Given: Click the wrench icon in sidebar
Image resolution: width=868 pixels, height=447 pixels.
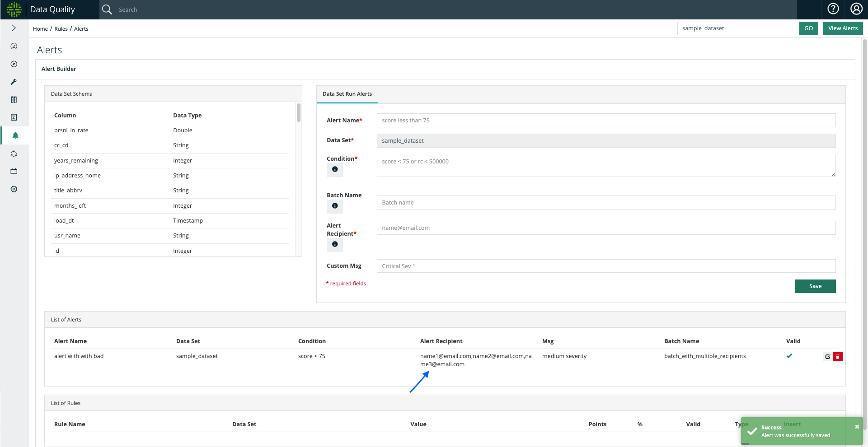Looking at the screenshot, I should 14,82.
